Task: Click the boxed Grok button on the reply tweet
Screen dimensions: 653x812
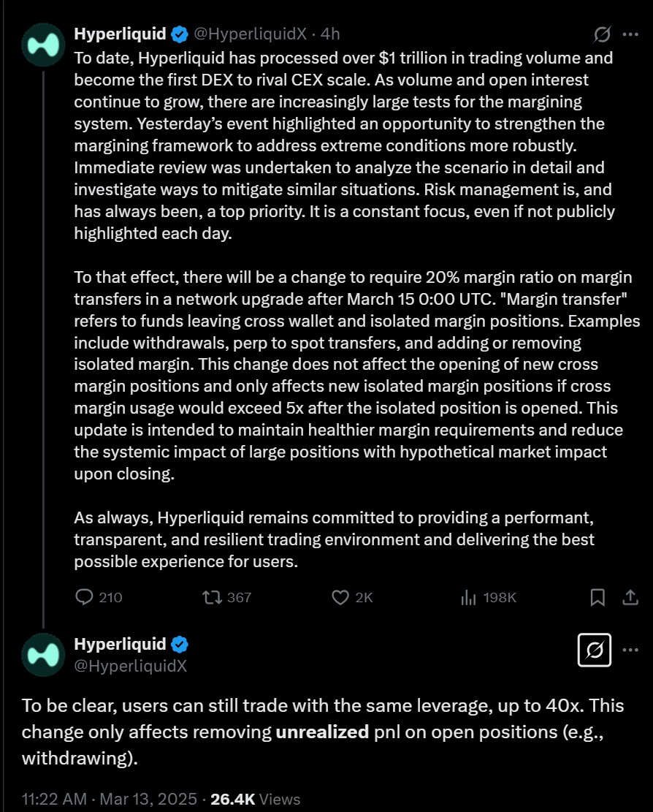Action: click(x=595, y=649)
